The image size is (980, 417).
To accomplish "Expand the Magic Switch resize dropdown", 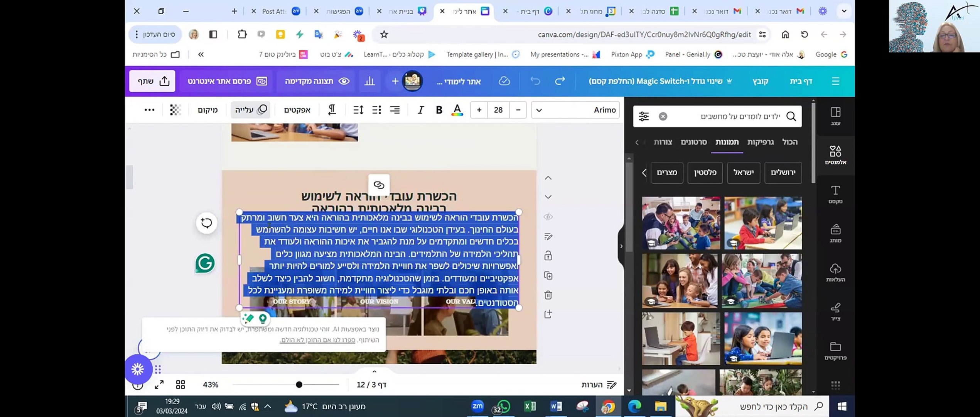I will (729, 81).
